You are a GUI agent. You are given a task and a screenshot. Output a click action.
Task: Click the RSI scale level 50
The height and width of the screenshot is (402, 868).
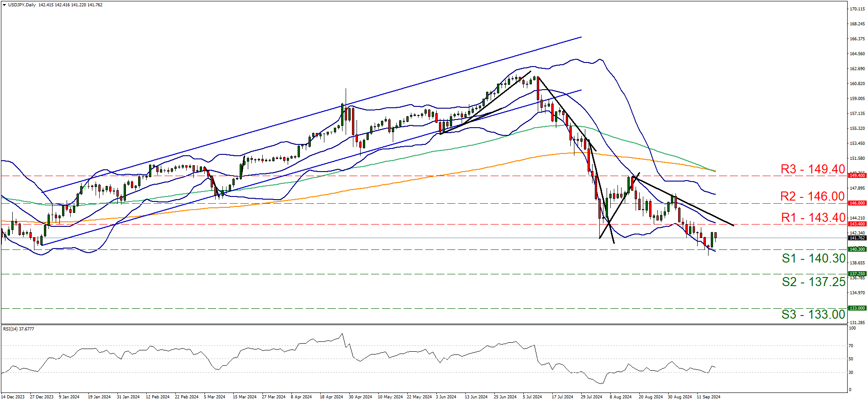pyautogui.click(x=851, y=359)
